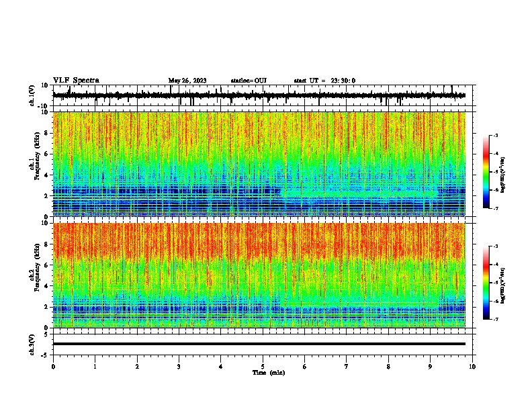Click time axis tick label "6"
Viewport: 532px width, 411px height.
tap(305, 367)
